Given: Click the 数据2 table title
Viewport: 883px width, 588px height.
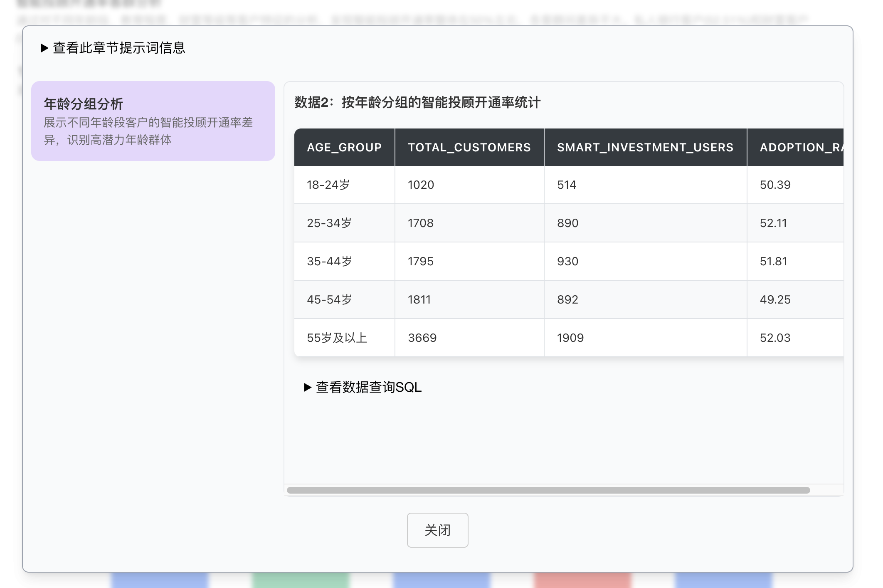Looking at the screenshot, I should [x=417, y=100].
